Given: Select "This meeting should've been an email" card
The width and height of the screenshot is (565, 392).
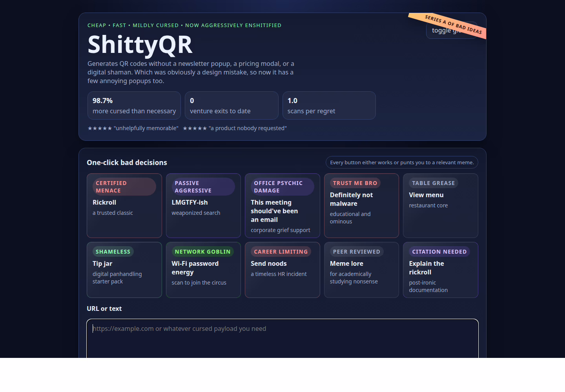Looking at the screenshot, I should [x=282, y=205].
